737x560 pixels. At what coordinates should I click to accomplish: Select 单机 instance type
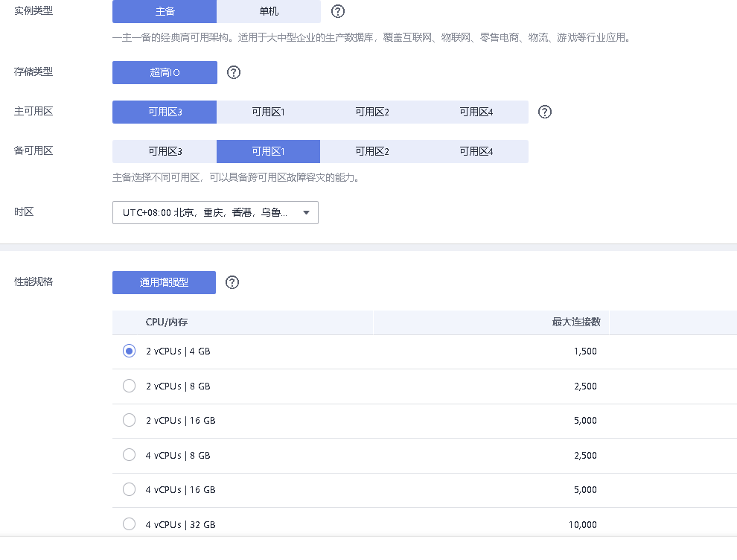tap(269, 11)
